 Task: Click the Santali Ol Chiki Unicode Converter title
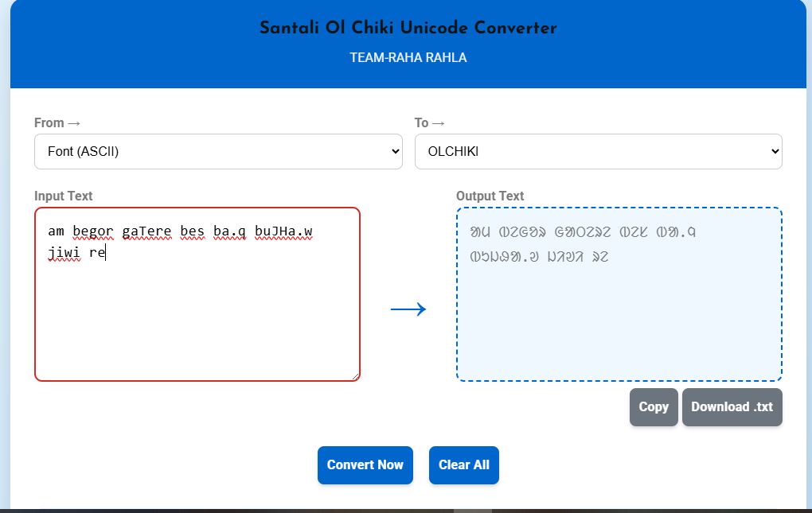click(x=407, y=28)
